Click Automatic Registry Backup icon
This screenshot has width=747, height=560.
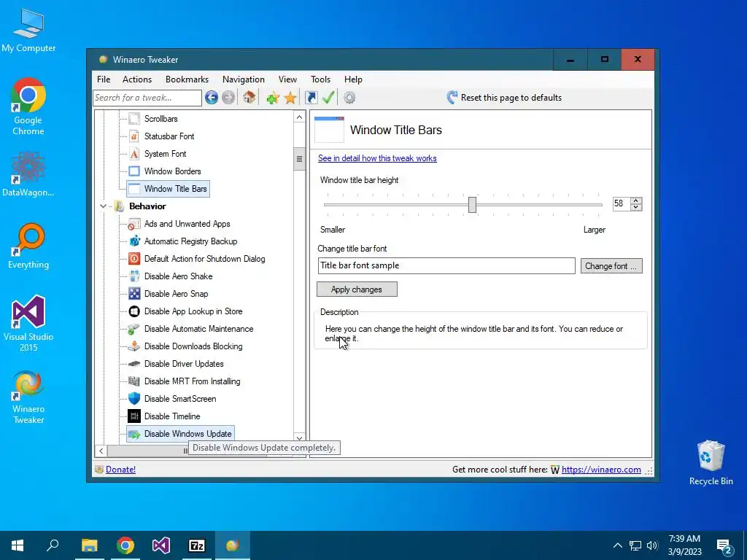click(x=134, y=241)
